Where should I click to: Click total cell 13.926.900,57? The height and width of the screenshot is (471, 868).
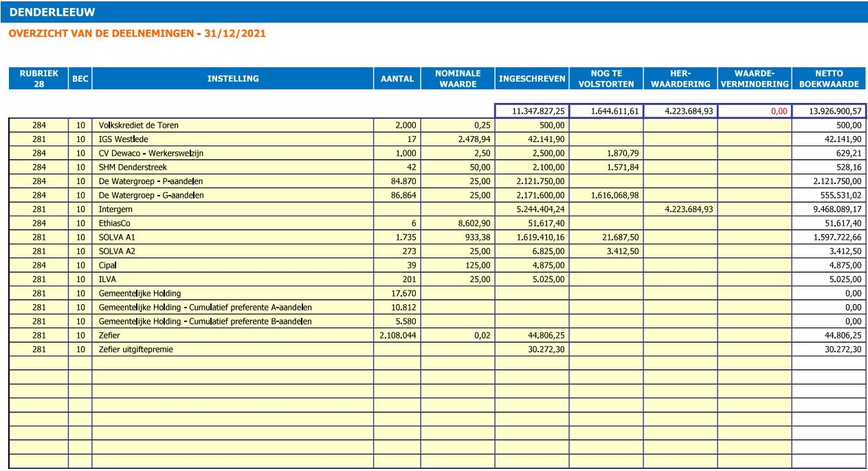click(x=829, y=111)
